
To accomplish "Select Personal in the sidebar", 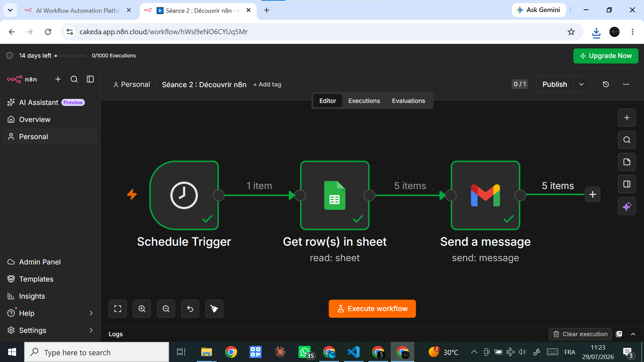I will pos(50,137).
